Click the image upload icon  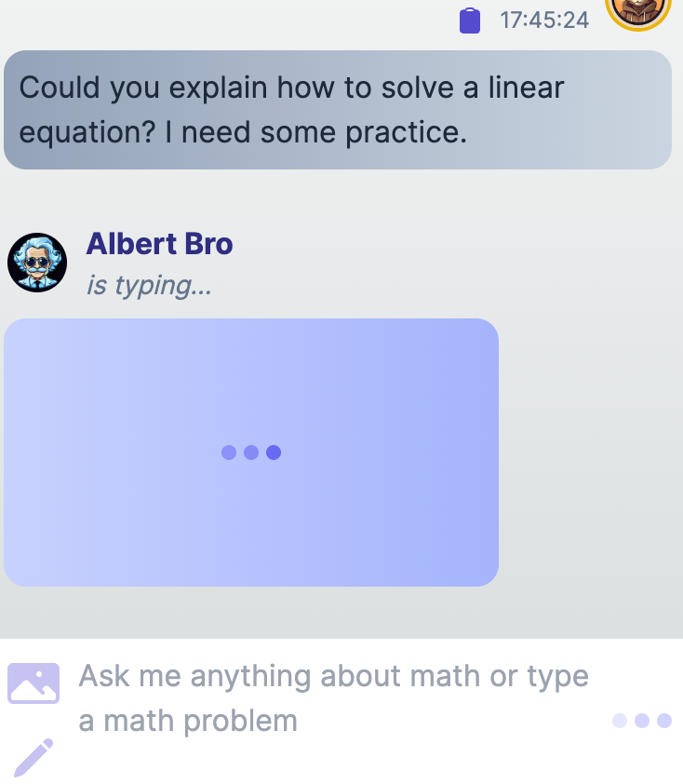pos(33,683)
